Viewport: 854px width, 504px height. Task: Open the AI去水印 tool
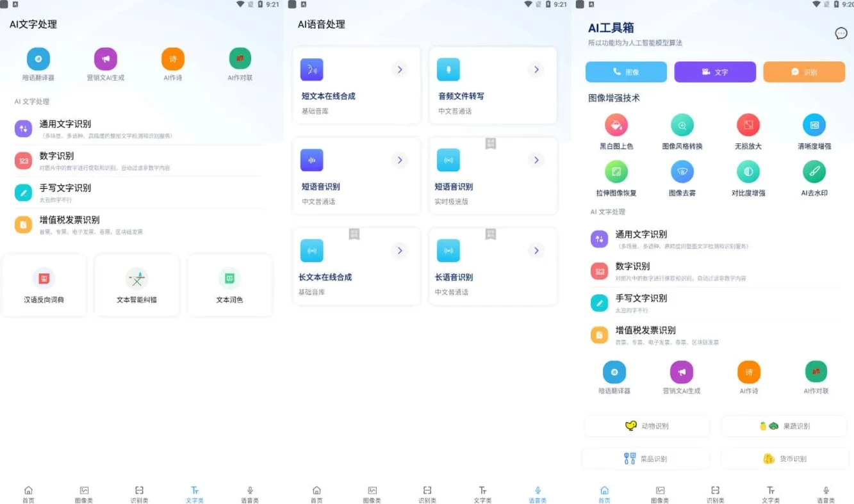[x=814, y=172]
